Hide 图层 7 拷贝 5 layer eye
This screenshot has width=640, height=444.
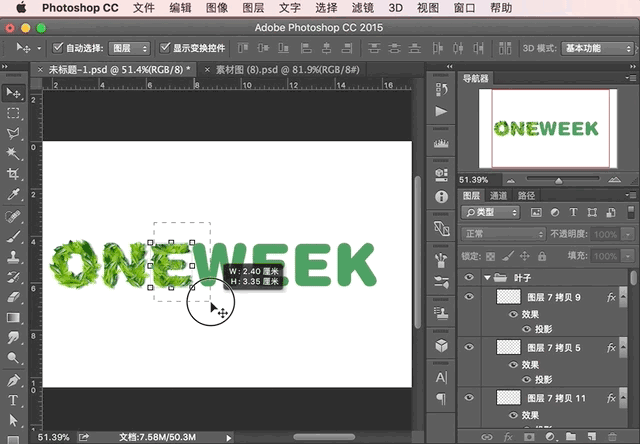pyautogui.click(x=469, y=347)
